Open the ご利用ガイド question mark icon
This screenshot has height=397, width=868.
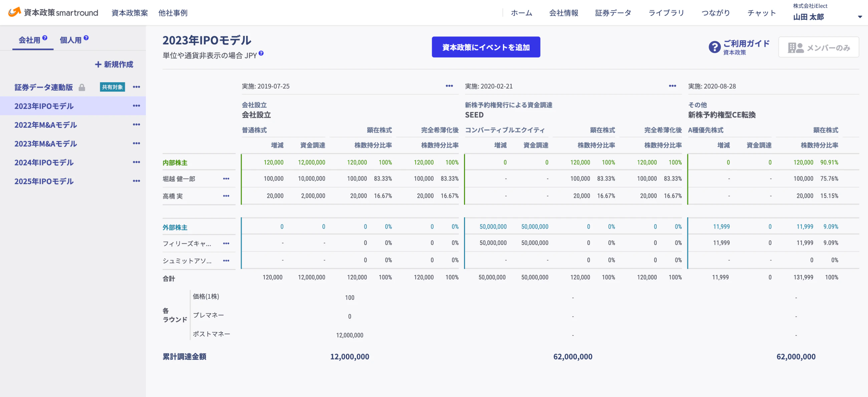714,47
